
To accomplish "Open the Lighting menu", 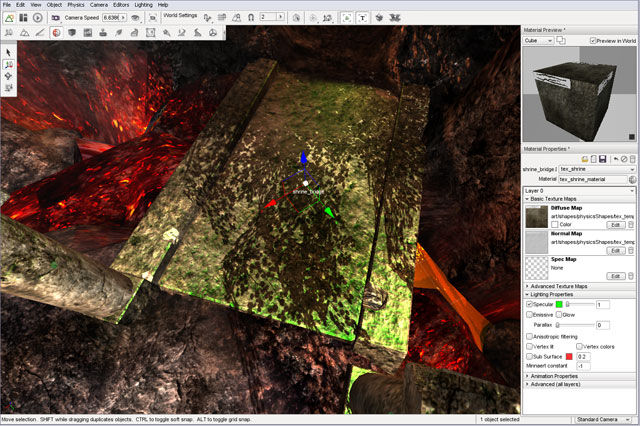I will [x=144, y=5].
